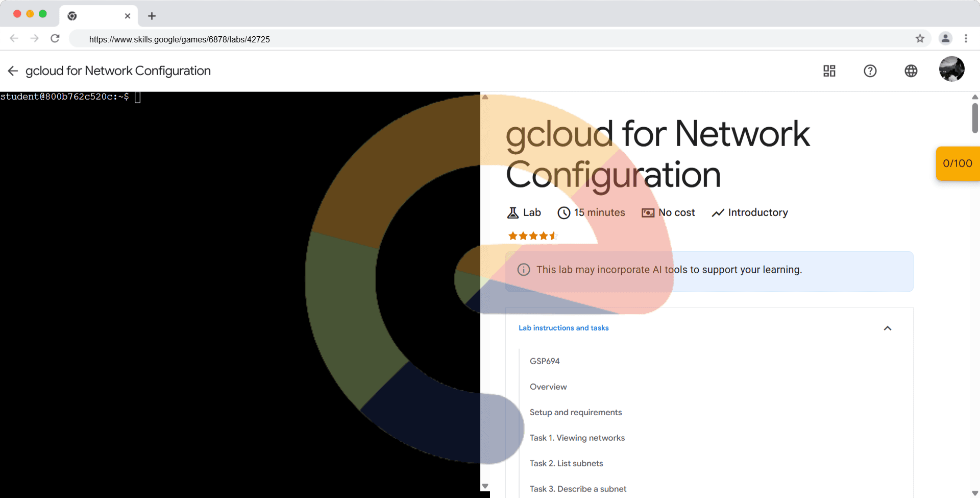Click the Lab instructions and tasks heading
Viewport: 980px width, 498px height.
tap(563, 328)
